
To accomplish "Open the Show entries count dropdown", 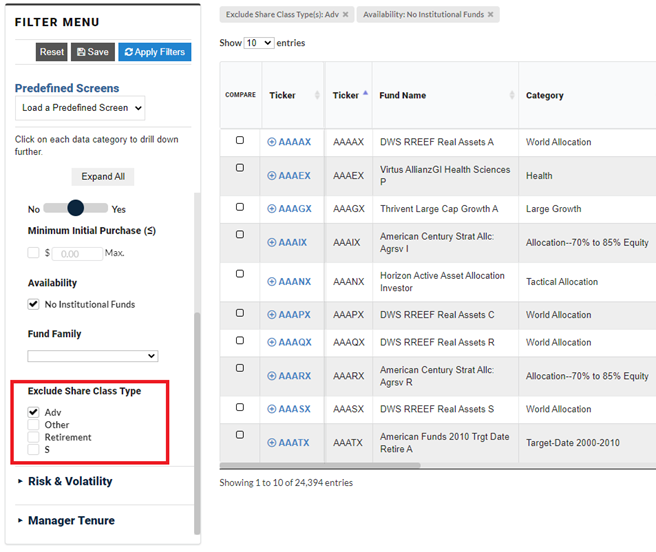I will point(259,43).
